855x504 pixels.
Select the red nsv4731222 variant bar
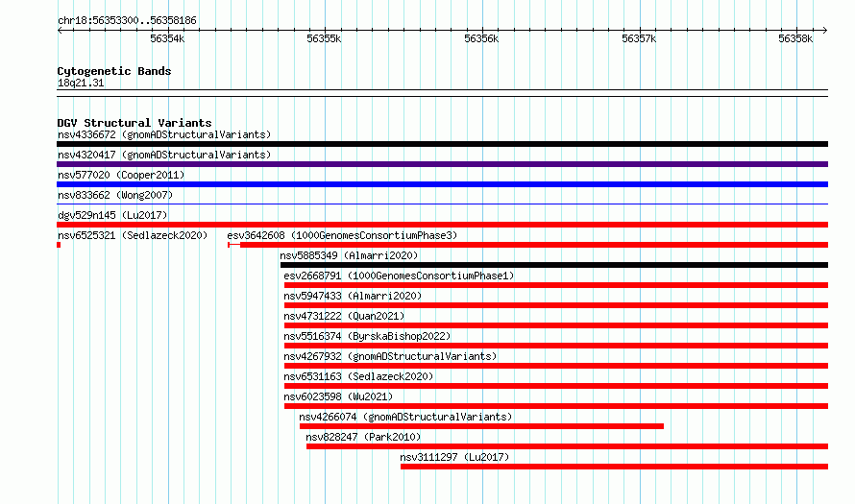[x=556, y=325]
